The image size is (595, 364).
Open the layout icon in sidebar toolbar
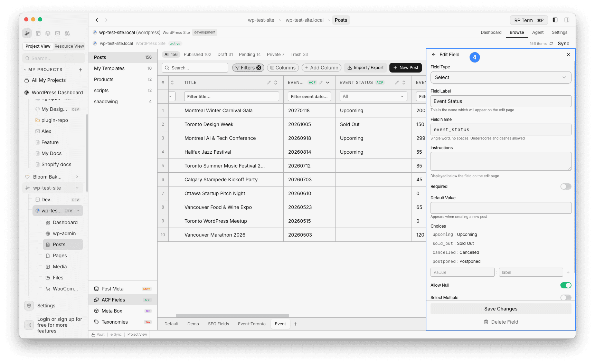38,33
